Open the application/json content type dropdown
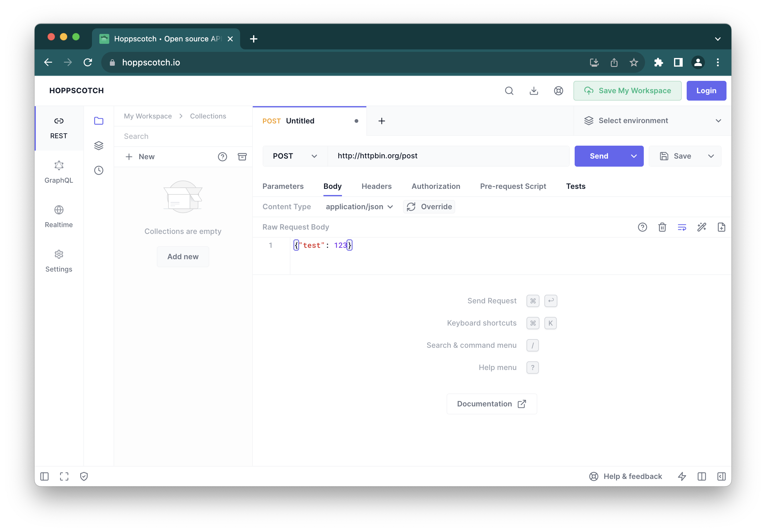The height and width of the screenshot is (532, 766). pos(359,207)
